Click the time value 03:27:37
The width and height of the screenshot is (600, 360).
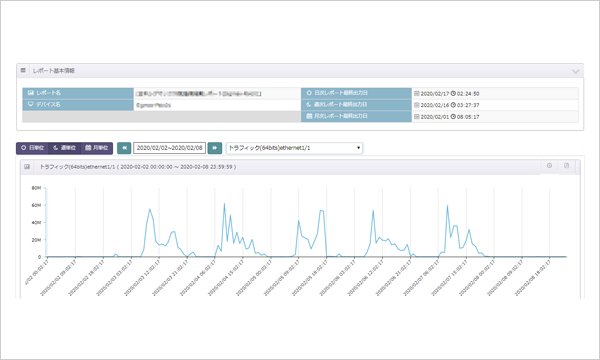point(468,105)
